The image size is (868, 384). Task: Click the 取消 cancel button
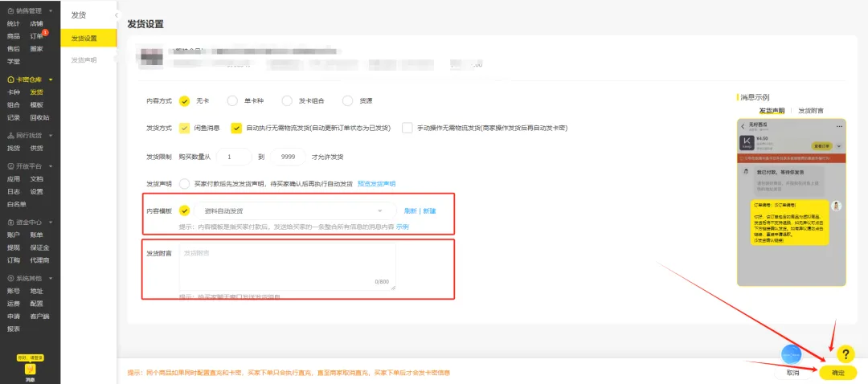point(794,373)
